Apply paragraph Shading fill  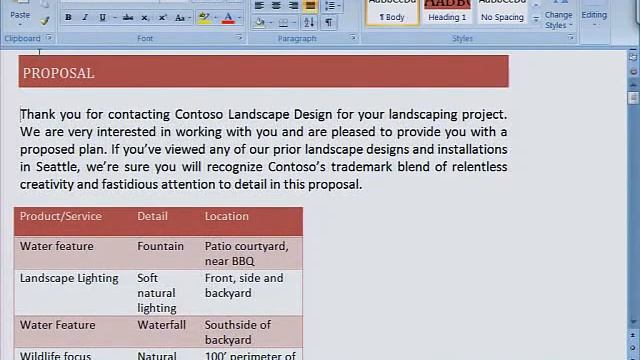click(x=260, y=22)
